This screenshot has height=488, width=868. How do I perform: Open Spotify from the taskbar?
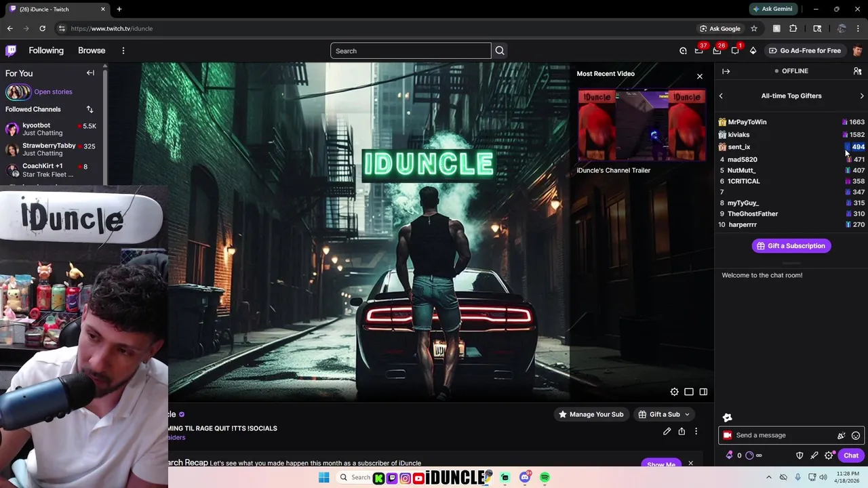tap(545, 478)
